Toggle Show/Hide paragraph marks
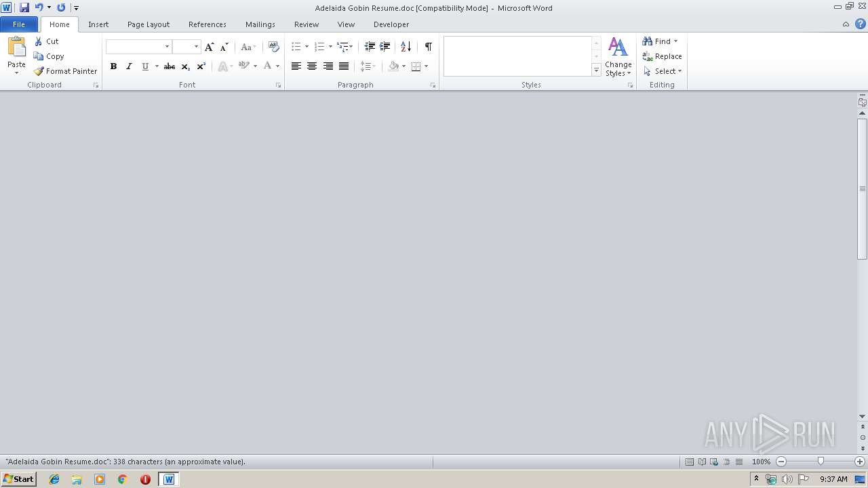 point(428,47)
